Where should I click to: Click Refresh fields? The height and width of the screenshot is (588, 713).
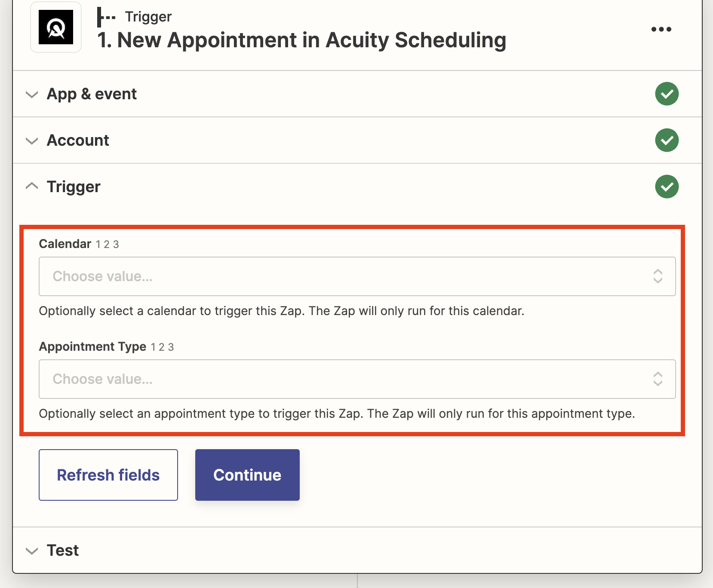point(108,475)
